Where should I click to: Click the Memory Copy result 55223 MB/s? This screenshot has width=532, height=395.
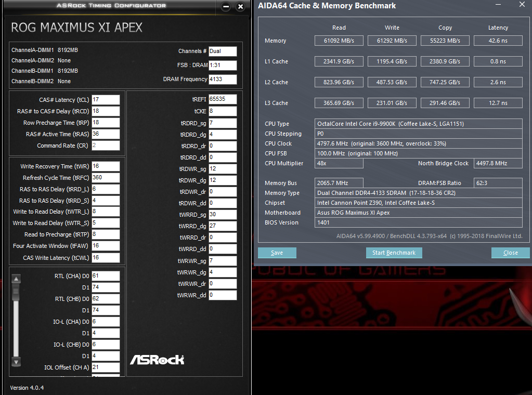pos(445,41)
